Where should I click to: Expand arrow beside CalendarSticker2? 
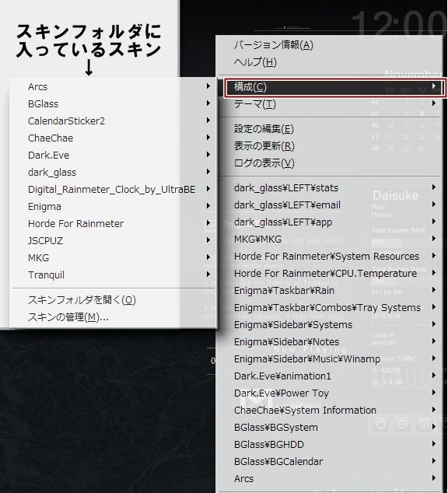(x=208, y=120)
